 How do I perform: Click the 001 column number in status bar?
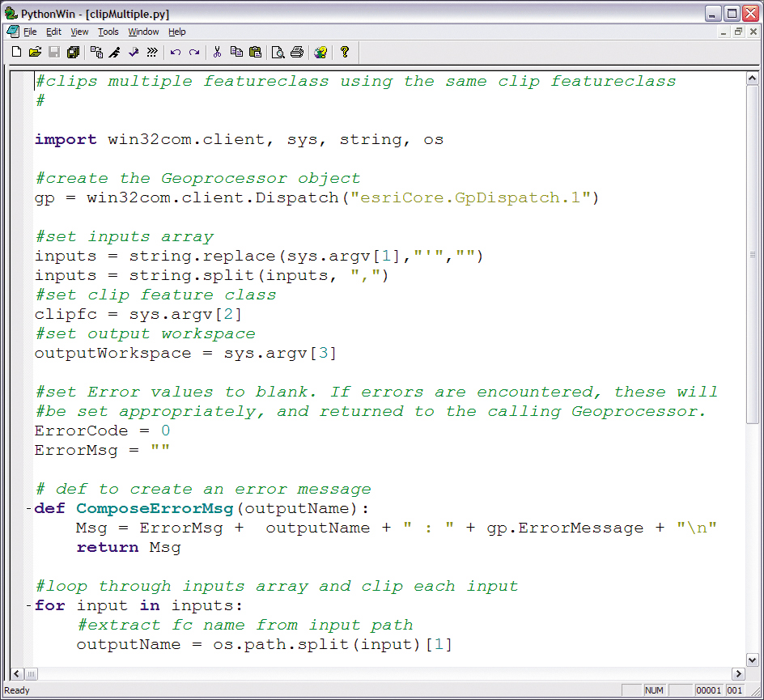pos(734,689)
